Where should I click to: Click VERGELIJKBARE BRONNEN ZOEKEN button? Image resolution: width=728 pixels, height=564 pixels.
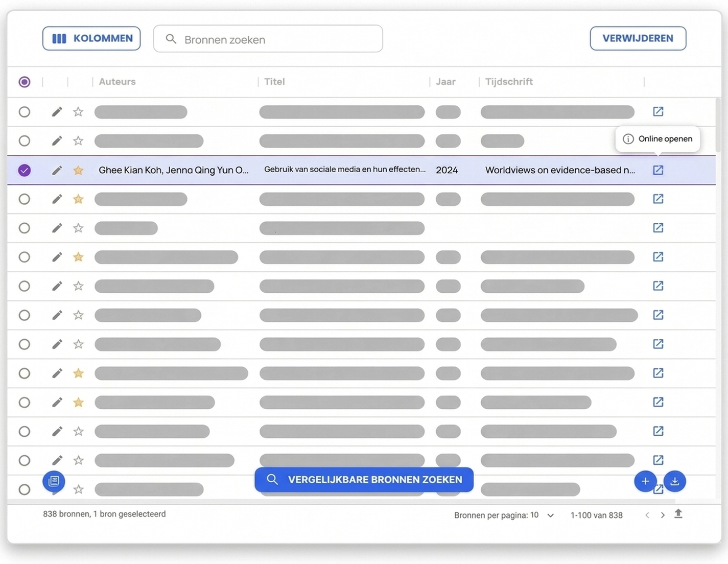click(x=364, y=480)
